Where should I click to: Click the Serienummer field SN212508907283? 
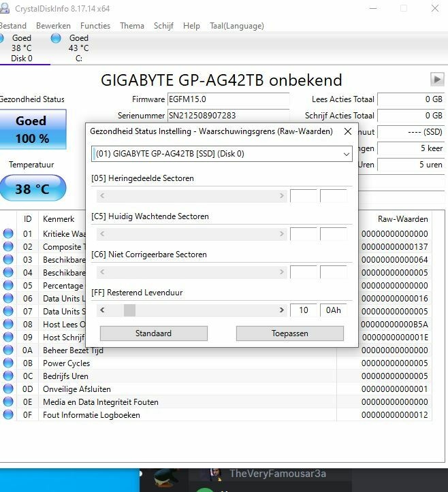click(x=228, y=116)
